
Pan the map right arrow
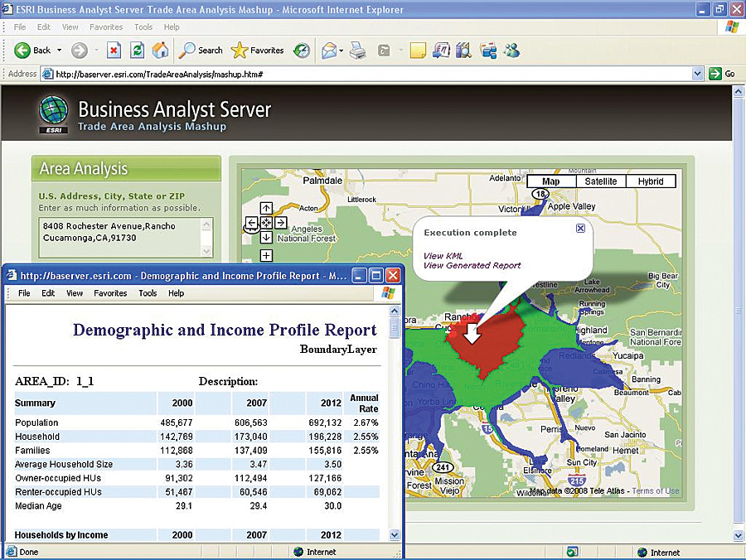coord(281,223)
